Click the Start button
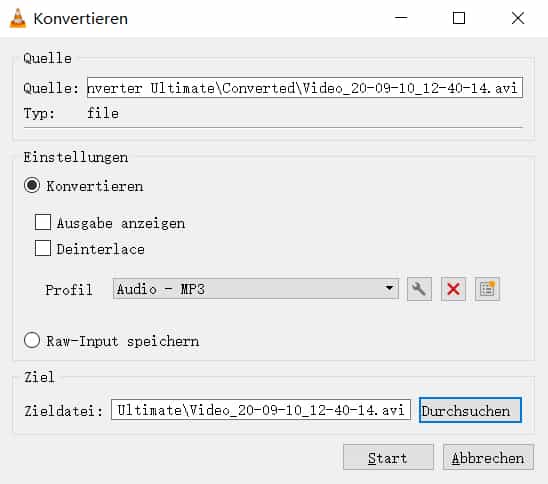The image size is (548, 484). (388, 457)
